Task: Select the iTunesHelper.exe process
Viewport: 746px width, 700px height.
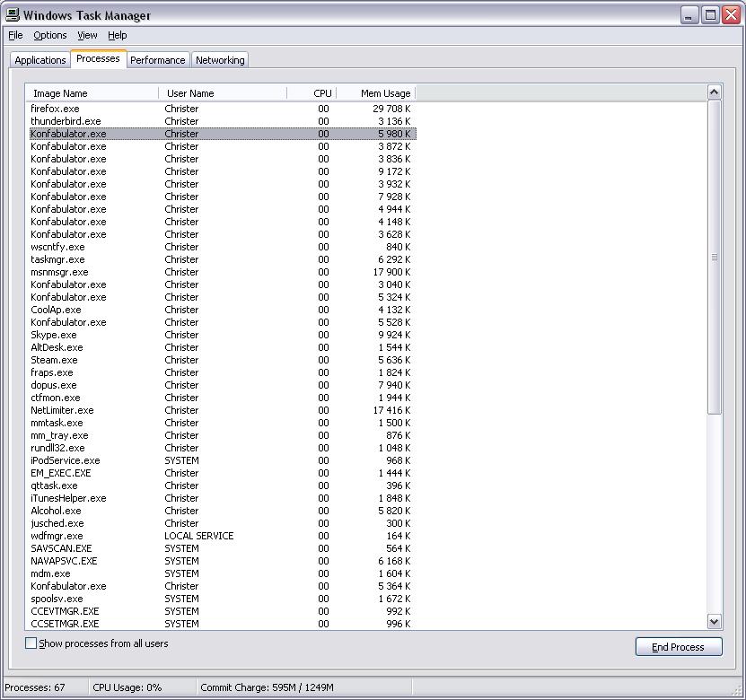Action: [223, 498]
